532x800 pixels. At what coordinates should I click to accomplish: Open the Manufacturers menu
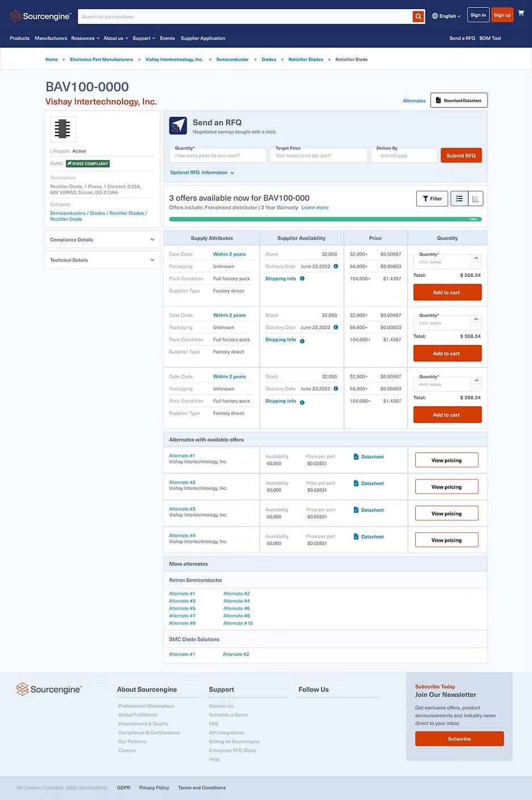pyautogui.click(x=50, y=39)
